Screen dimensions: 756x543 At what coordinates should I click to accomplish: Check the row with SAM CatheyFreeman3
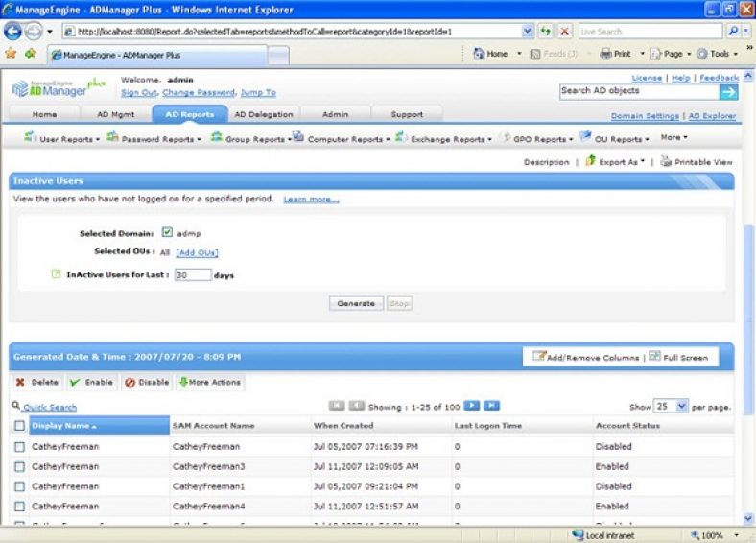[19, 467]
